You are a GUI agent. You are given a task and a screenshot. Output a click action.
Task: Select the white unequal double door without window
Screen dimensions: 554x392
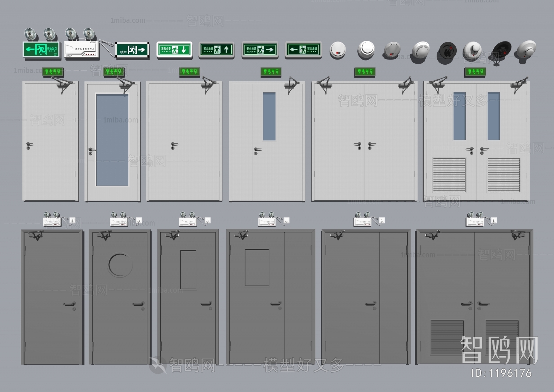tap(184, 141)
